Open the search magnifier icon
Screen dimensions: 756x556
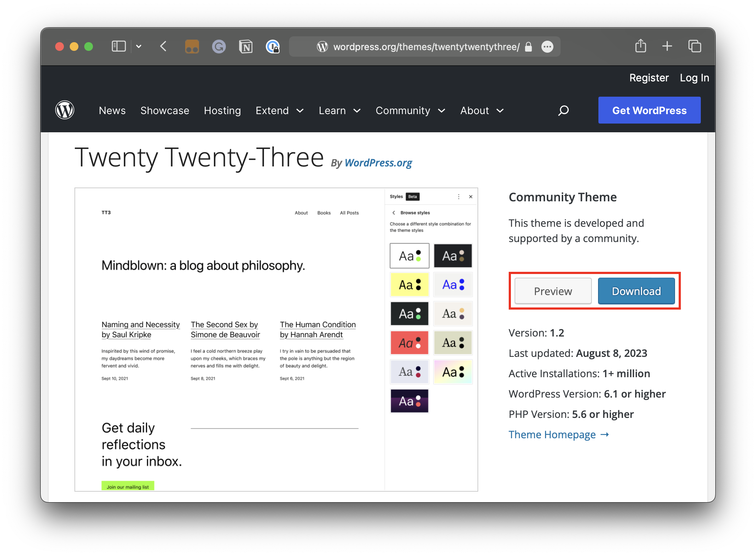(564, 110)
